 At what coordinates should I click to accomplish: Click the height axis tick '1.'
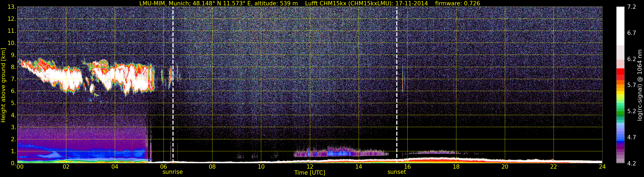(13, 151)
